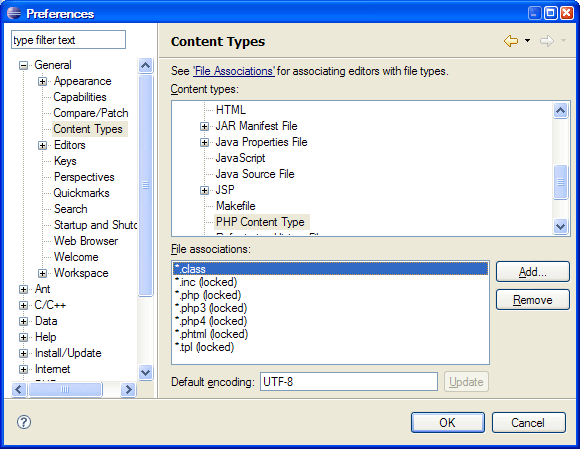Select Capabilities in preferences tree

[80, 97]
